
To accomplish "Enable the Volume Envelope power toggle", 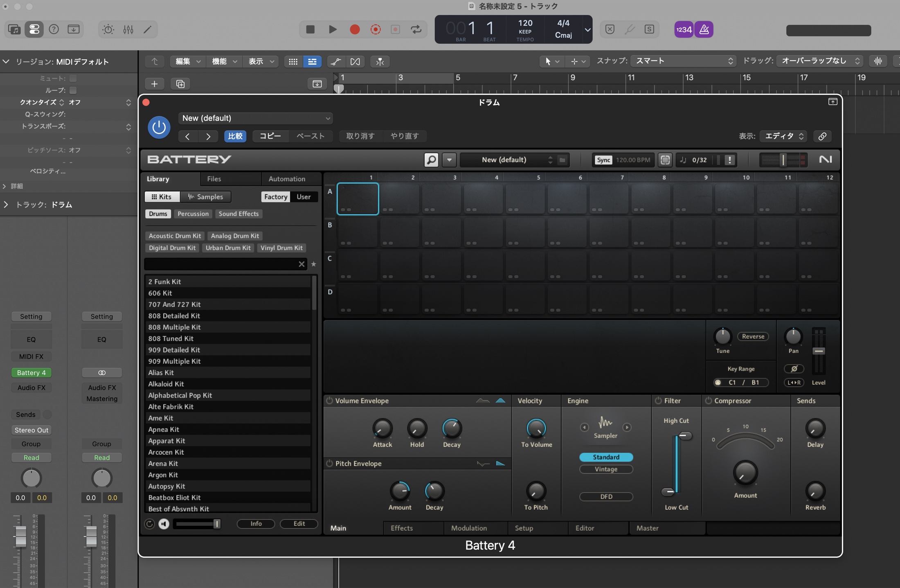I will click(x=329, y=401).
